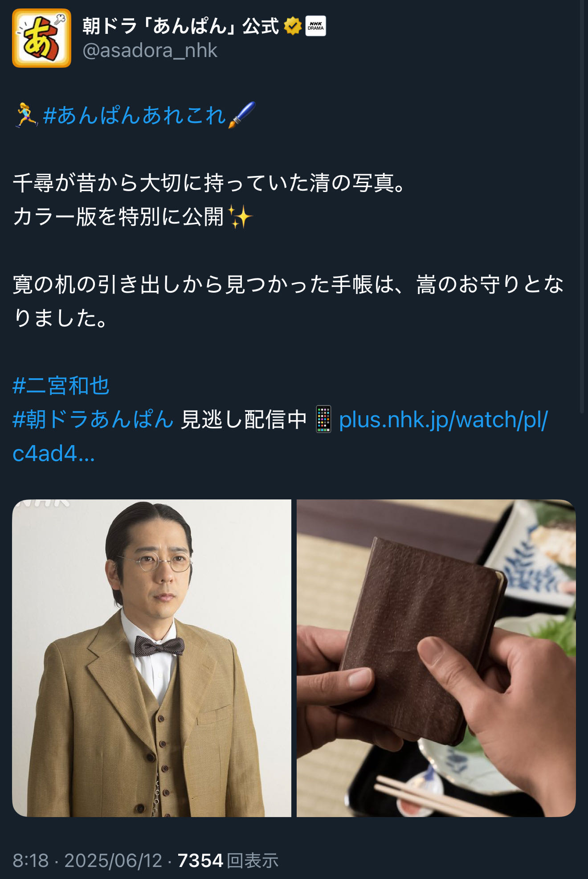The image size is (588, 879).
Task: Open the @asadora_nhk handle
Action: (150, 50)
